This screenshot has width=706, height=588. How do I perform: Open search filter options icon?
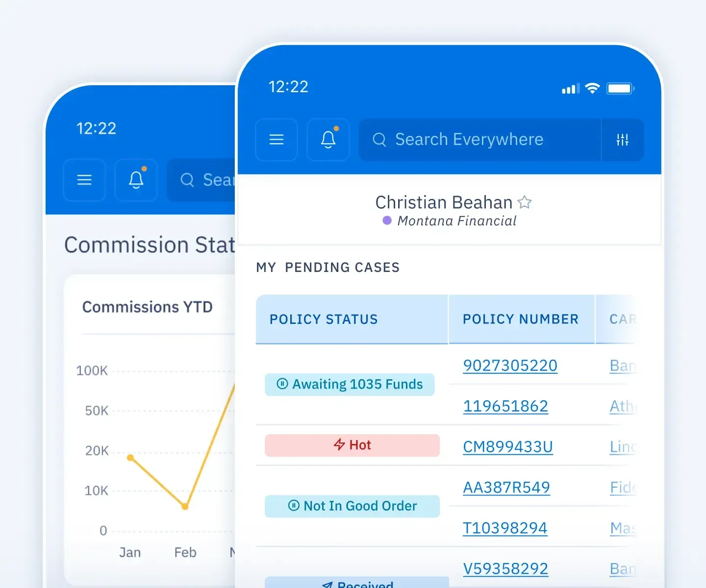tap(622, 140)
